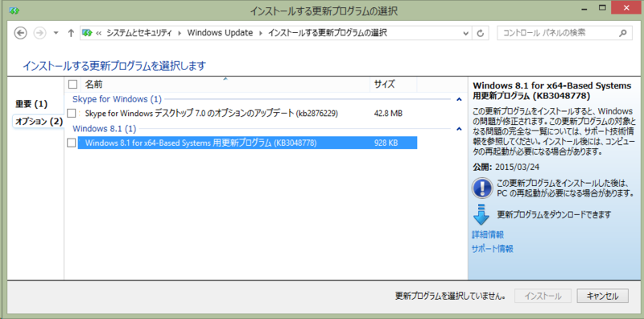Open the recent locations dropdown arrow
The image size is (644, 319).
[x=56, y=33]
